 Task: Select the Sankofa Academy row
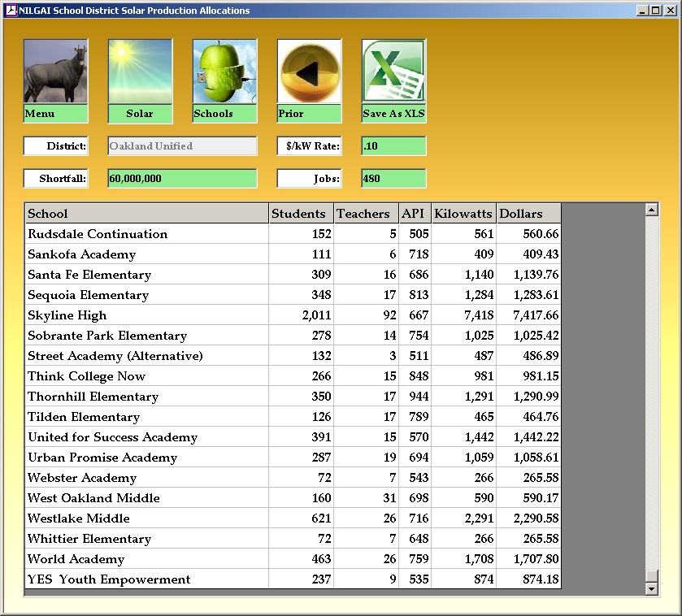(x=293, y=254)
